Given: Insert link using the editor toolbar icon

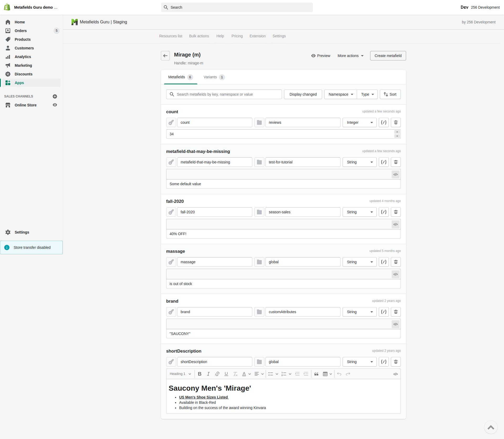Looking at the screenshot, I should pyautogui.click(x=217, y=374).
